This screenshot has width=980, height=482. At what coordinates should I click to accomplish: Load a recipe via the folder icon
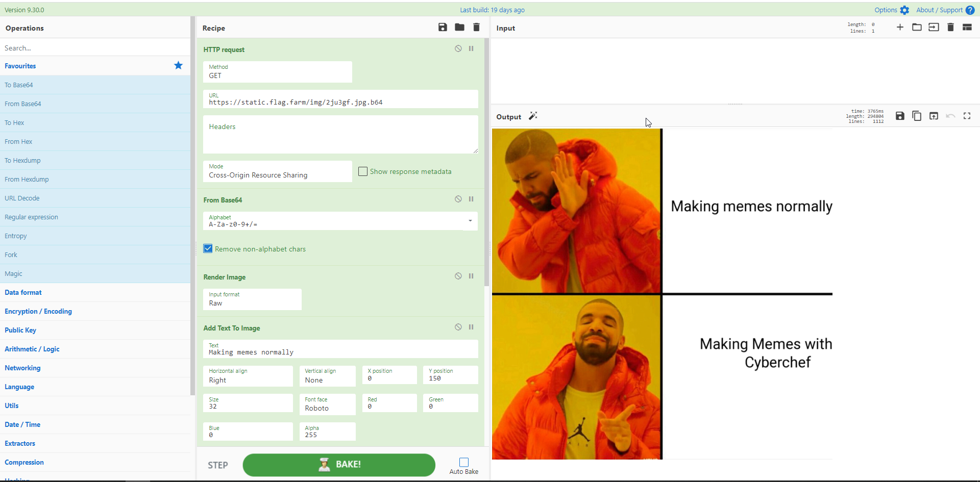point(459,28)
